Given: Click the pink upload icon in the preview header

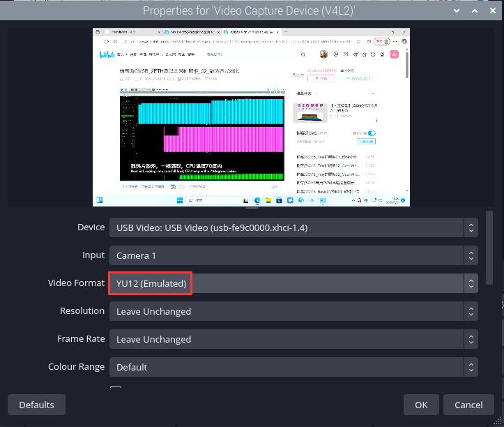Looking at the screenshot, I should (x=395, y=54).
